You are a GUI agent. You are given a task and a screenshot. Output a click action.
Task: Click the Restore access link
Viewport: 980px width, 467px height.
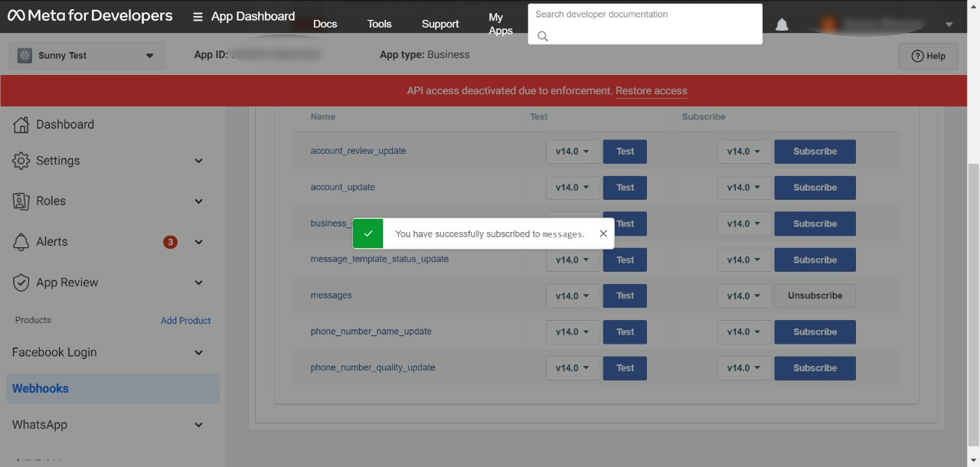tap(651, 90)
